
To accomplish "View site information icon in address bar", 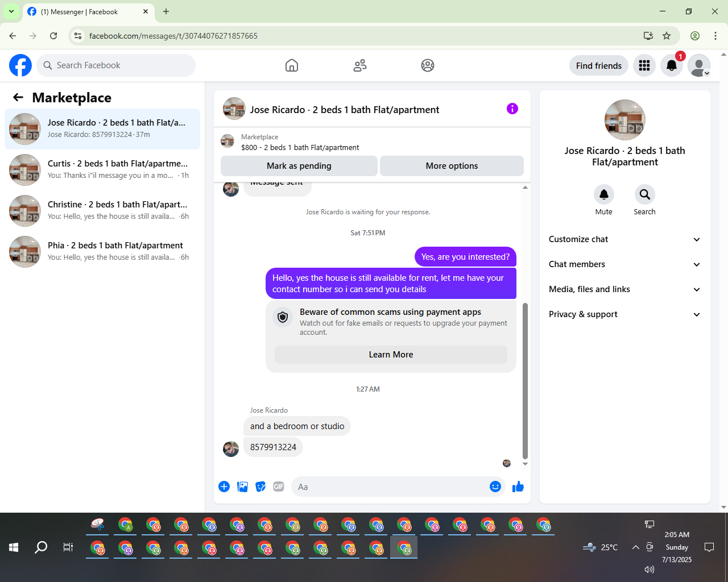I will [x=78, y=36].
